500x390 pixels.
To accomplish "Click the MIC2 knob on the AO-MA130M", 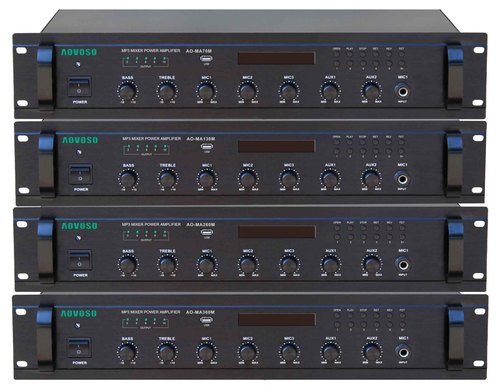I will point(248,179).
